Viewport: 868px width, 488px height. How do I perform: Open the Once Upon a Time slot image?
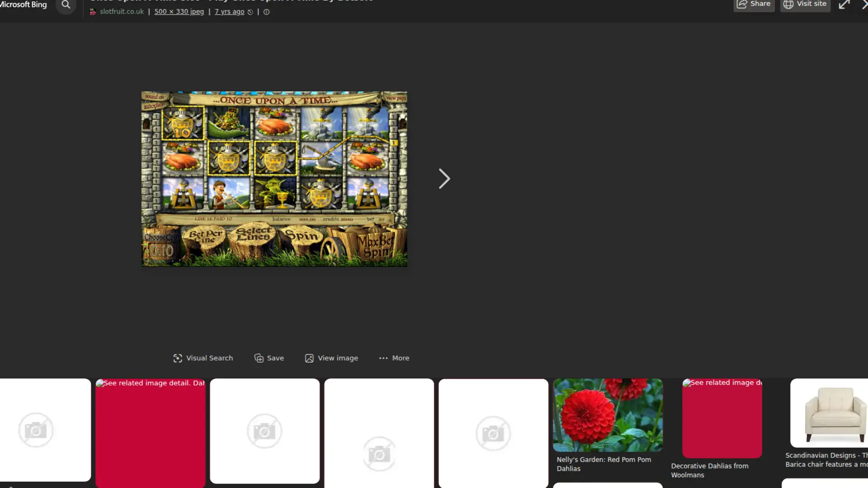coord(274,179)
